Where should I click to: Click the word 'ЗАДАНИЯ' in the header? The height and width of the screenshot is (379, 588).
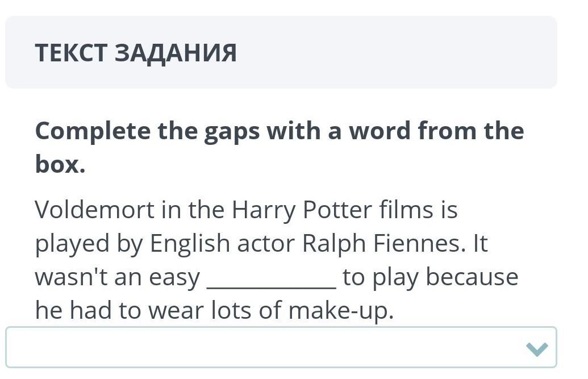pos(176,53)
